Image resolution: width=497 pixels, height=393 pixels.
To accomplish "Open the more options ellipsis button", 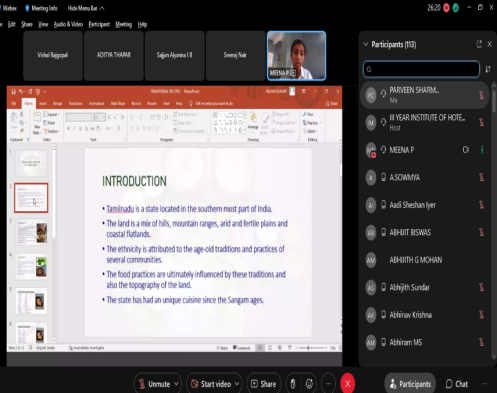I will (328, 384).
